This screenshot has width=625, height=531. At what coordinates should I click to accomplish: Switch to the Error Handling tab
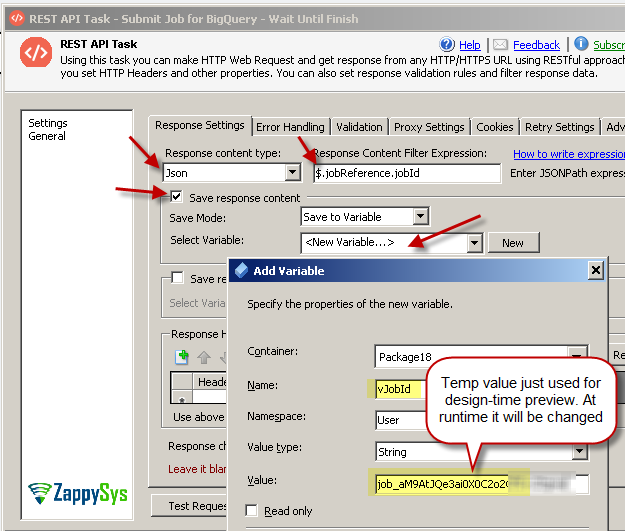(290, 127)
